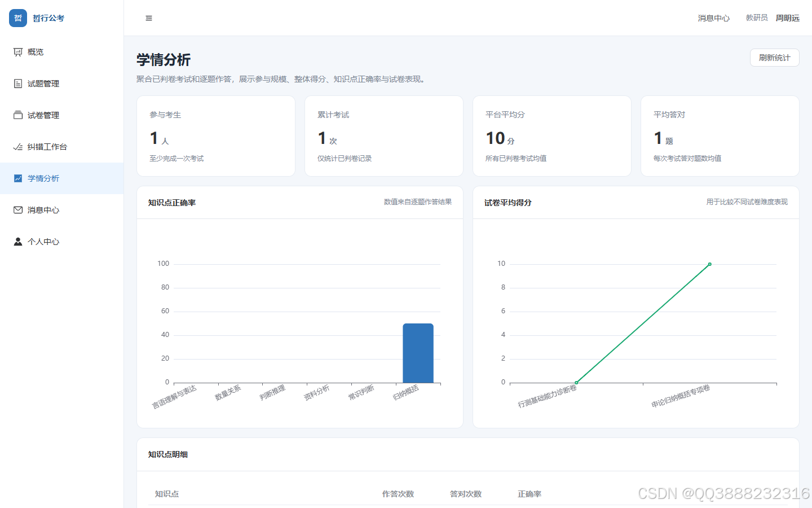Click the 判断推理 axis label
This screenshot has width=812, height=508.
click(x=272, y=392)
